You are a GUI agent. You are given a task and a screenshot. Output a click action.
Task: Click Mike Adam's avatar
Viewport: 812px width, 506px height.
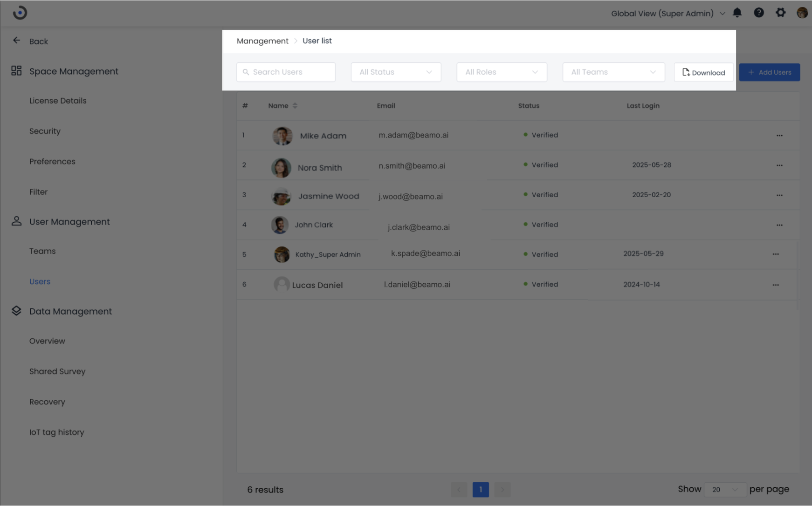pos(282,136)
